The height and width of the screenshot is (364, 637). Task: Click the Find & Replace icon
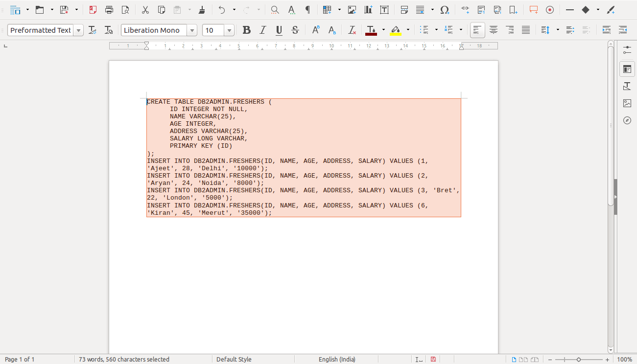(x=275, y=10)
